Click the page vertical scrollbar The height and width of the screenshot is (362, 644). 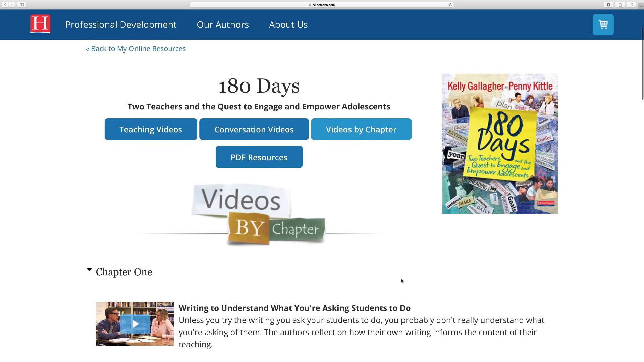642,64
